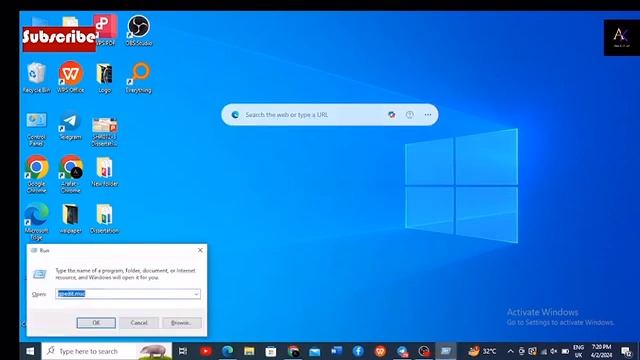Expand the Open dropdown arrow in Run
This screenshot has height=360, width=640.
[x=196, y=294]
